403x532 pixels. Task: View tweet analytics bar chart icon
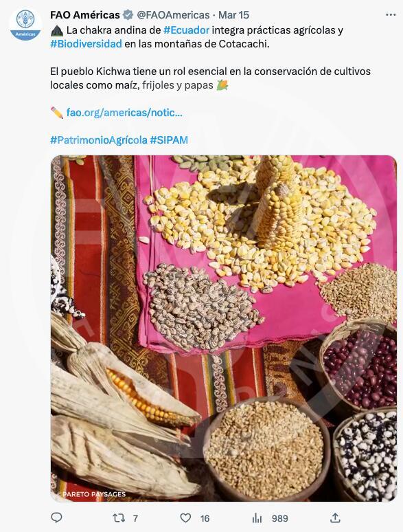coord(257,518)
